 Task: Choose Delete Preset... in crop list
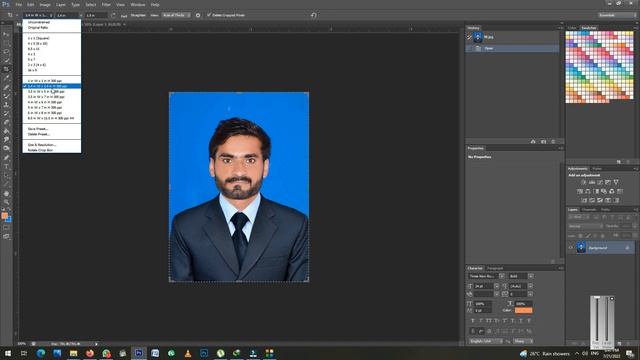(x=39, y=134)
